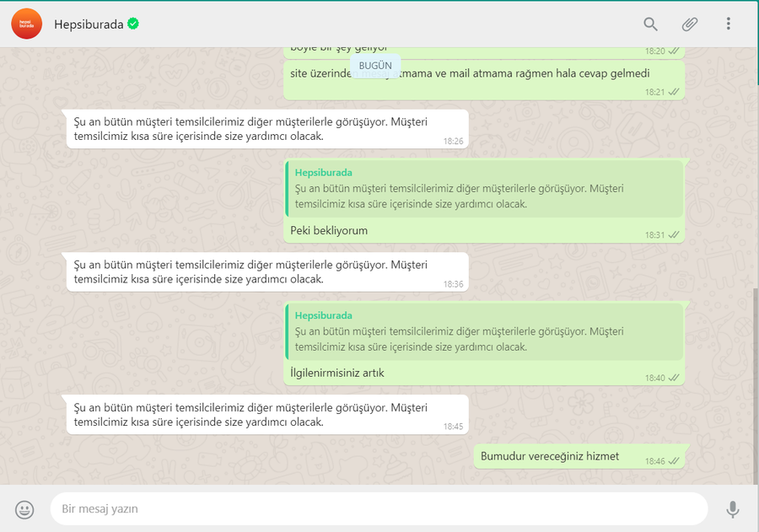This screenshot has height=532, width=759.
Task: Open the three-dot chat options menu
Action: pyautogui.click(x=728, y=24)
